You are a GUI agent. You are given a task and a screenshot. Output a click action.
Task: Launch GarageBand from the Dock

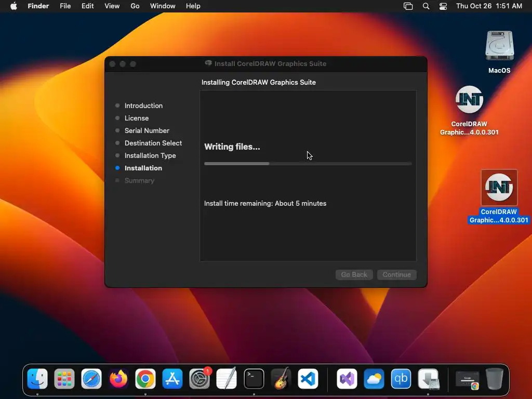[281, 379]
